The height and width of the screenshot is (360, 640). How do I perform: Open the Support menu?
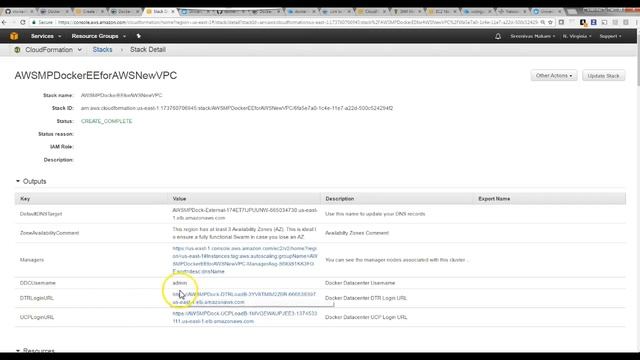pos(610,36)
